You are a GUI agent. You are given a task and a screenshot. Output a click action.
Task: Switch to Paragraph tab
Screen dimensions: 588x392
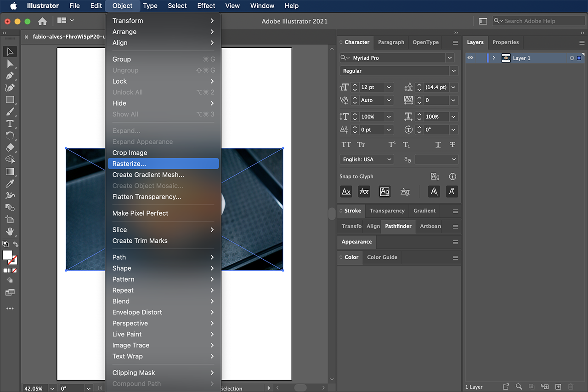click(391, 42)
